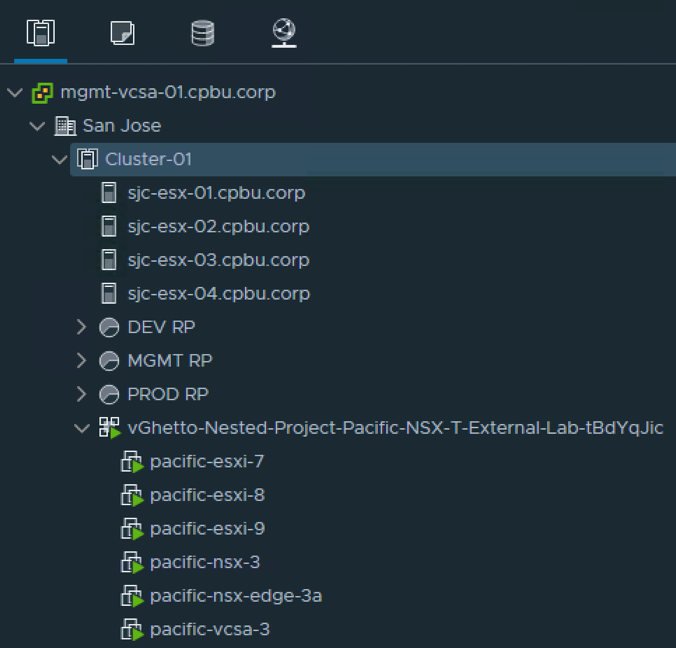Select the pacific-esxi-7 virtual machine
Screen dimensions: 676x648
click(207, 462)
